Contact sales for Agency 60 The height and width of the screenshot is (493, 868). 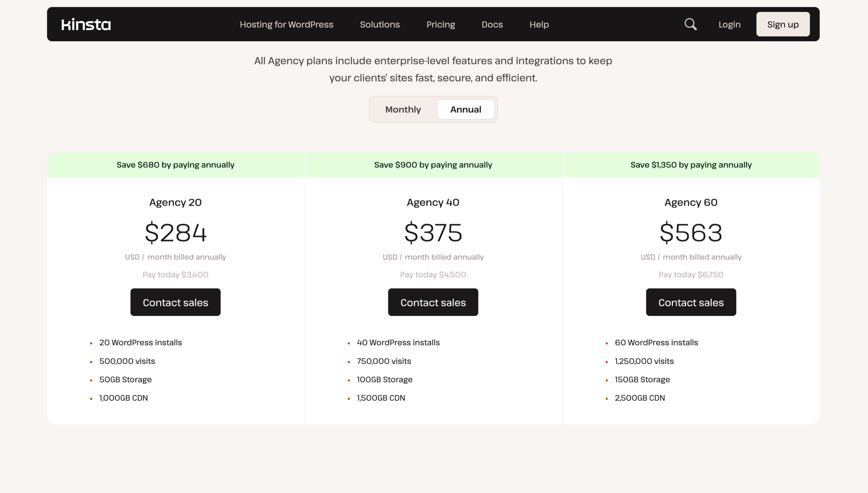tap(691, 302)
